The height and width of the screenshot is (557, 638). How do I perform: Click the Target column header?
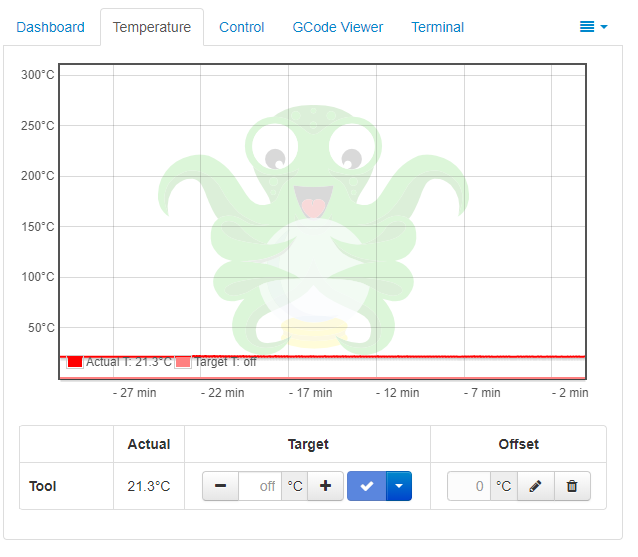tap(308, 444)
